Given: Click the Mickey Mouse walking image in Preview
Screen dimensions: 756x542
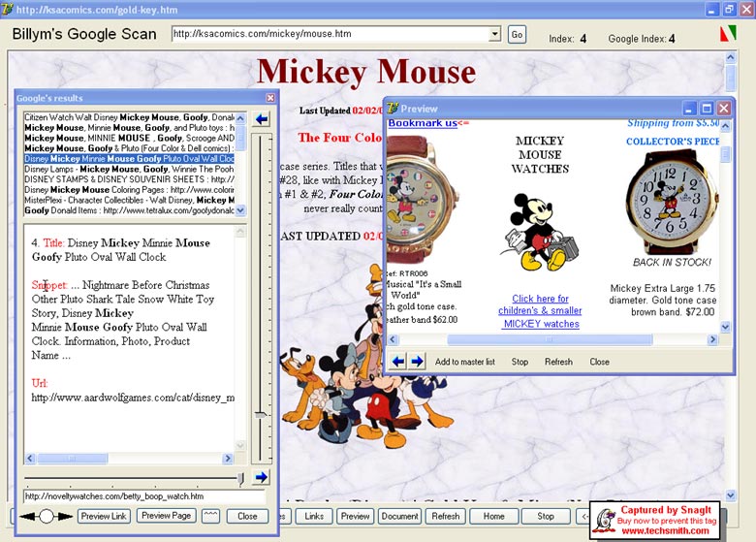Looking at the screenshot, I should [x=539, y=233].
